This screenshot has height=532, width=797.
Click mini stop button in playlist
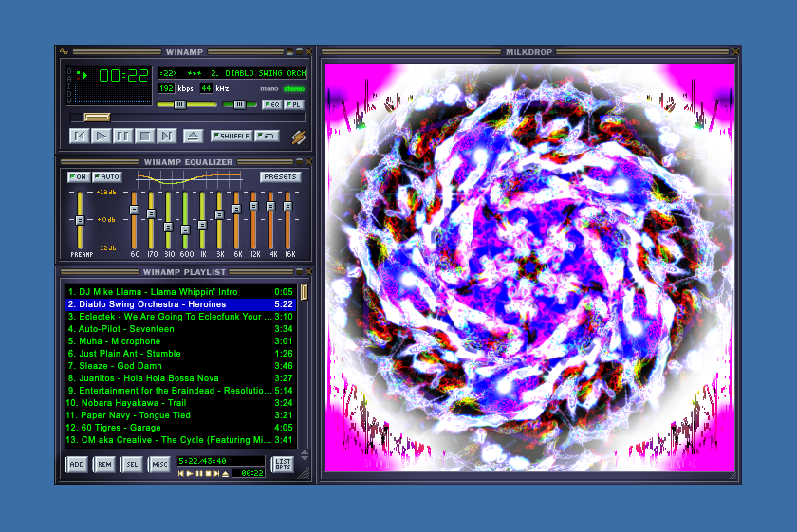click(x=208, y=473)
